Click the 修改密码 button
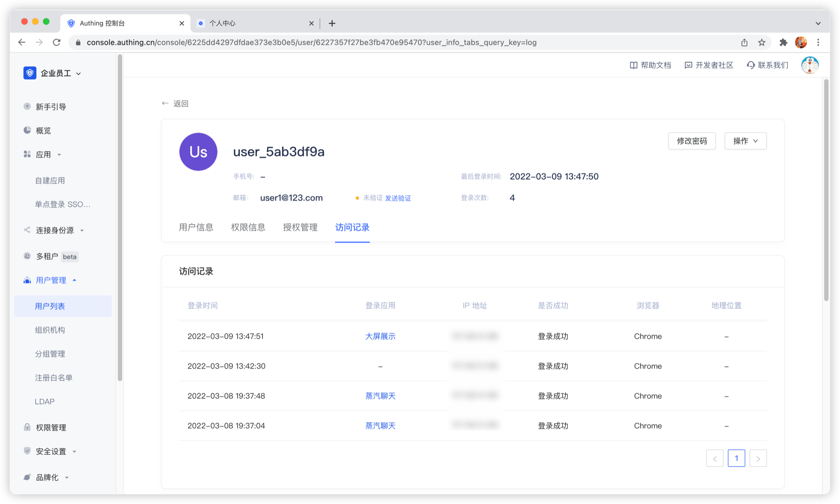840x504 pixels. pos(692,141)
